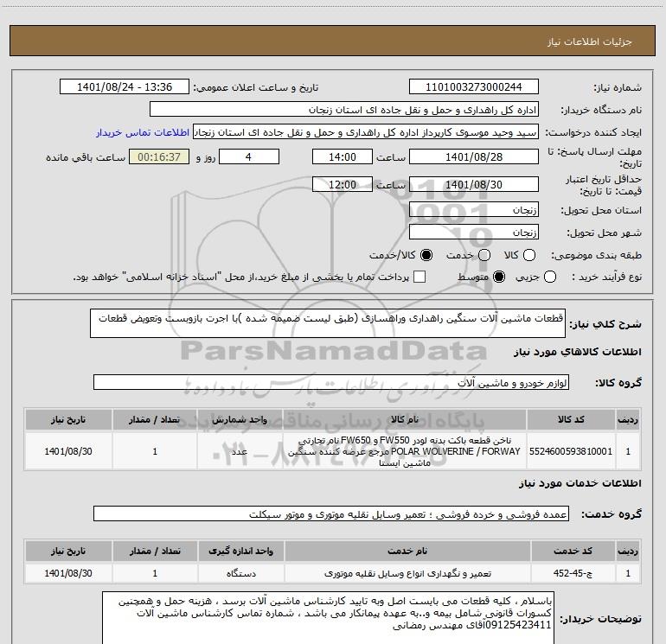Click the دستگاه unit cell
This screenshot has width=666, height=644.
240,573
